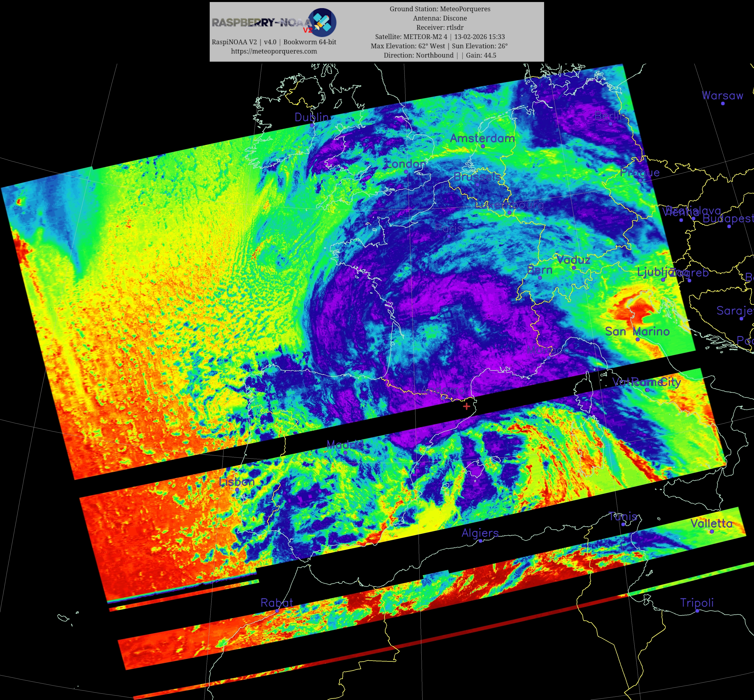The image size is (754, 700).
Task: Click the Madrid city dot marker
Action: (x=345, y=453)
